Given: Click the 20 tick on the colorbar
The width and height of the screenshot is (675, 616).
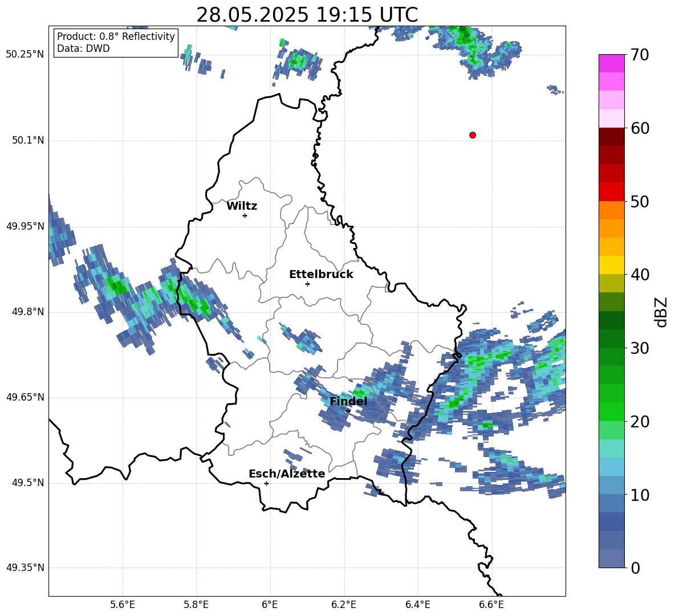Looking at the screenshot, I should pyautogui.click(x=640, y=422).
